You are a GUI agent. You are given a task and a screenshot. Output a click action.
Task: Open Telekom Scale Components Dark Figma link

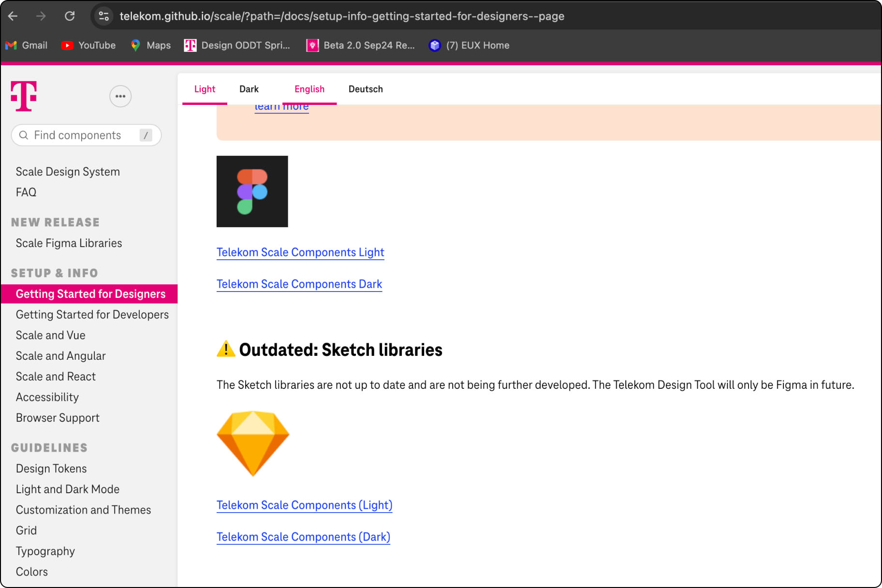(x=299, y=284)
